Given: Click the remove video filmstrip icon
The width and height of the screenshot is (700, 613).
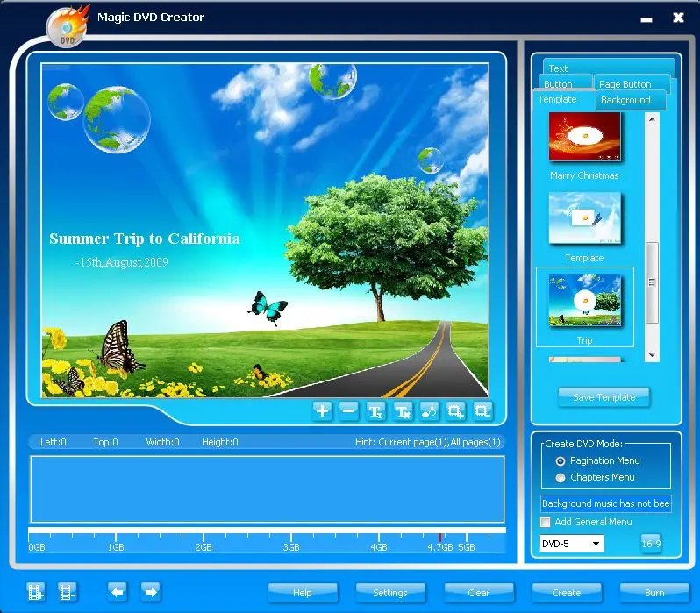Looking at the screenshot, I should pos(68,592).
